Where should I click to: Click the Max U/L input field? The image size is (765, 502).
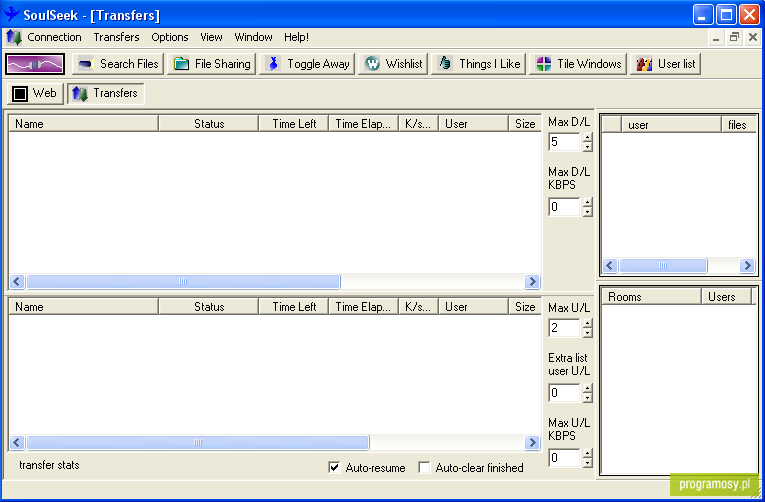tap(564, 328)
